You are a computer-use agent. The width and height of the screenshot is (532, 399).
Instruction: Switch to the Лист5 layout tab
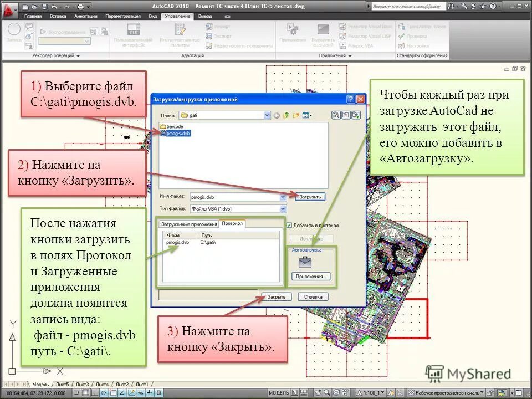point(62,385)
